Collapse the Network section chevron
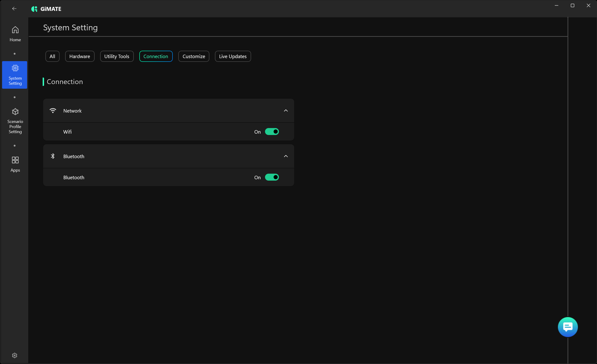 [x=286, y=111]
